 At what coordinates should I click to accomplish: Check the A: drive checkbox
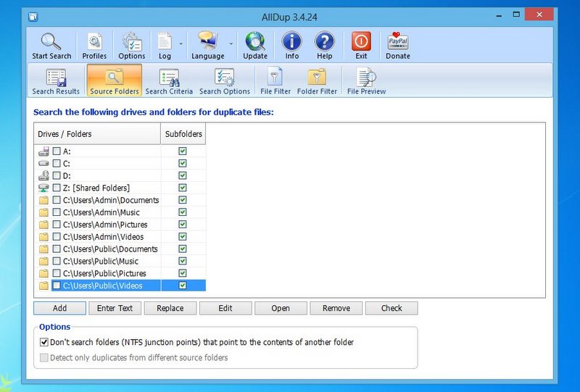click(x=57, y=151)
